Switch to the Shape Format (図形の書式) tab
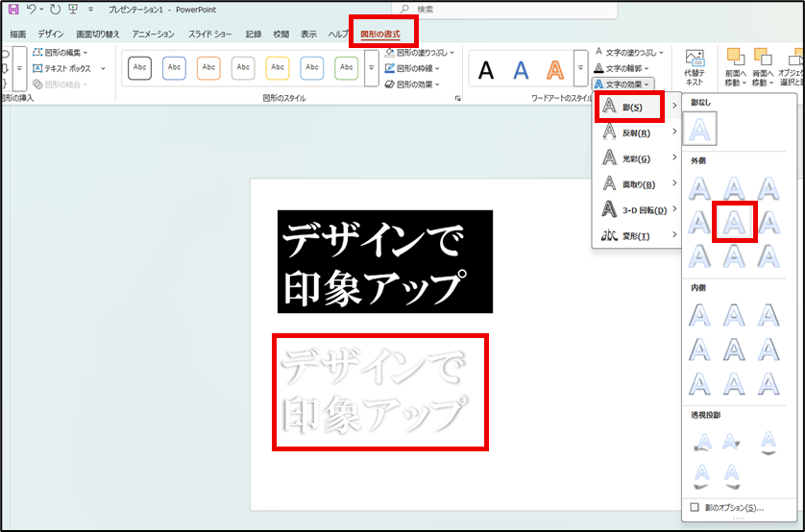805x532 pixels. coord(380,34)
